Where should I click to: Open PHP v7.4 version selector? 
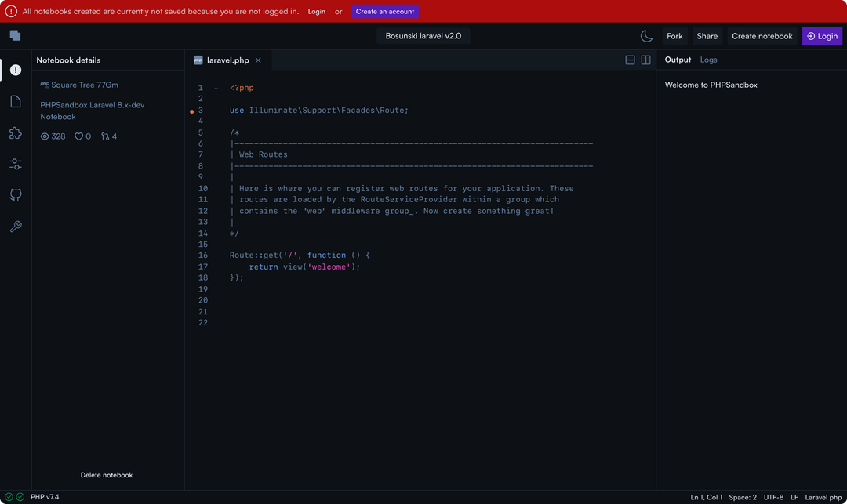(45, 497)
